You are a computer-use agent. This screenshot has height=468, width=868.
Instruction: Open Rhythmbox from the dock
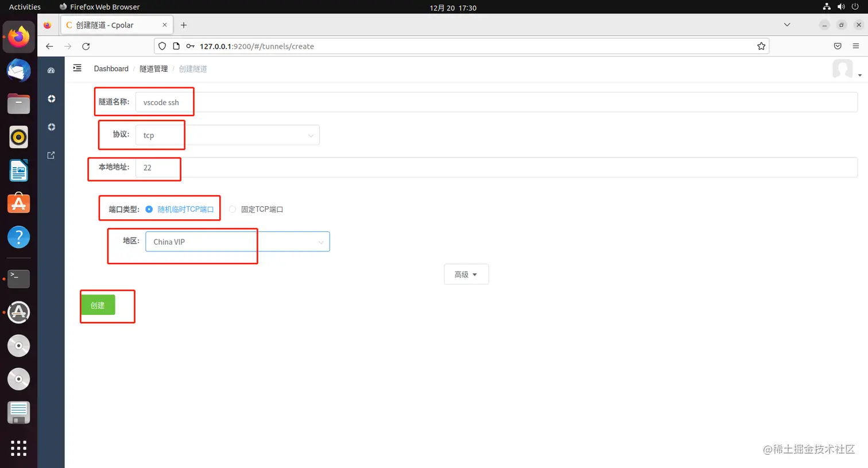click(x=18, y=137)
